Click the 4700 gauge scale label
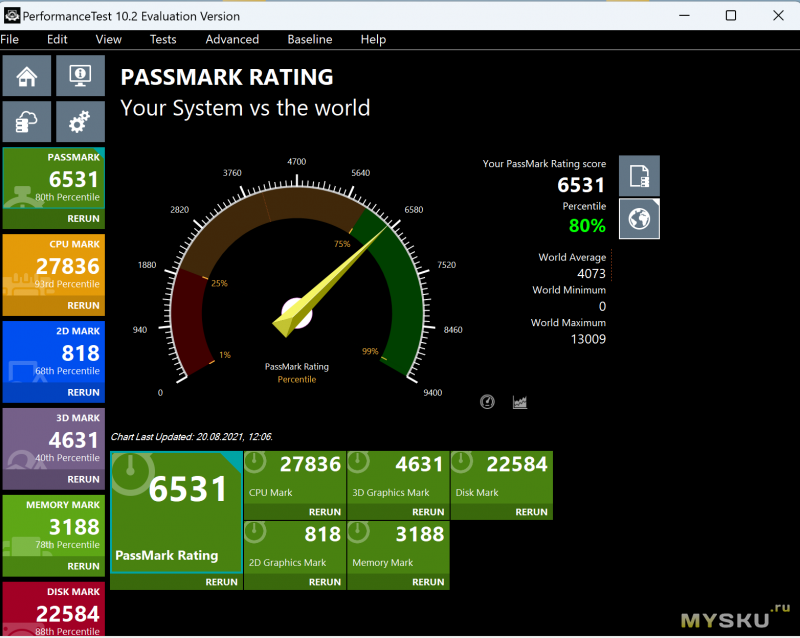 tap(296, 162)
